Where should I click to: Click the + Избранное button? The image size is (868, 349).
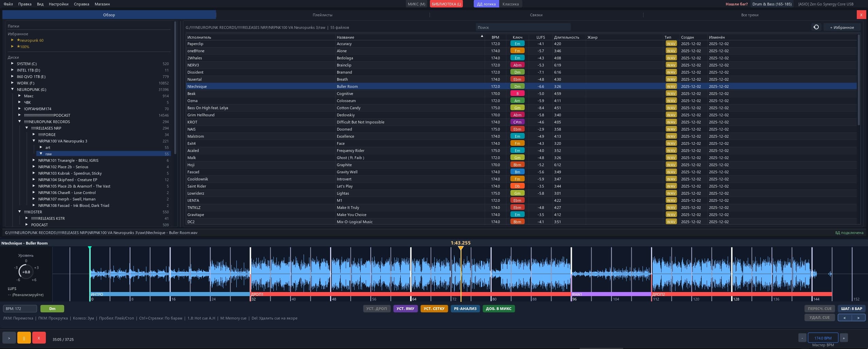pos(842,27)
